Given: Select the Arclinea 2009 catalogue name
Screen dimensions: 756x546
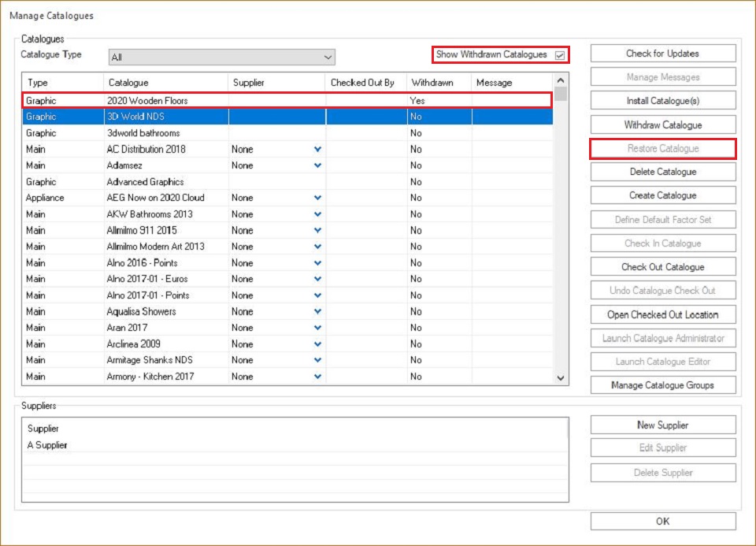Looking at the screenshot, I should 134,344.
